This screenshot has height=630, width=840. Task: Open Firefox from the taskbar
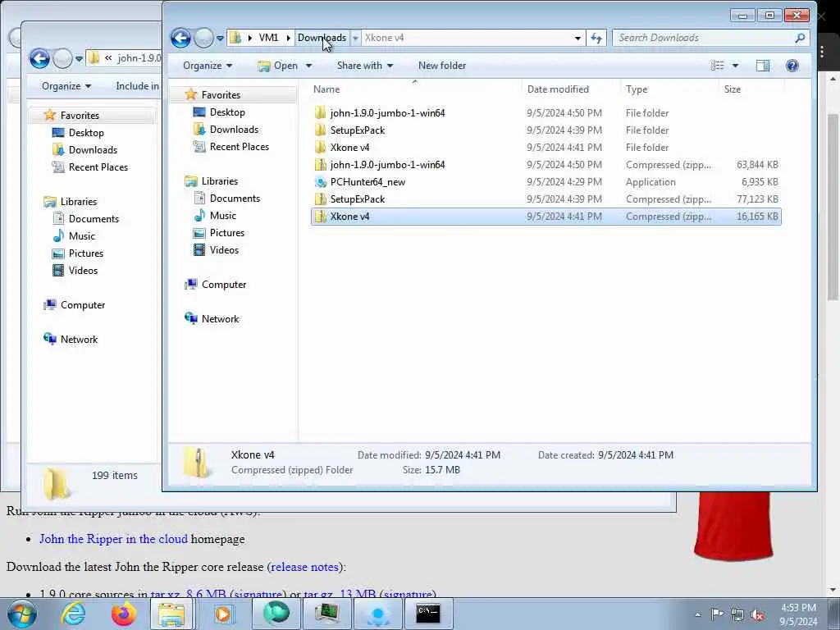123,614
